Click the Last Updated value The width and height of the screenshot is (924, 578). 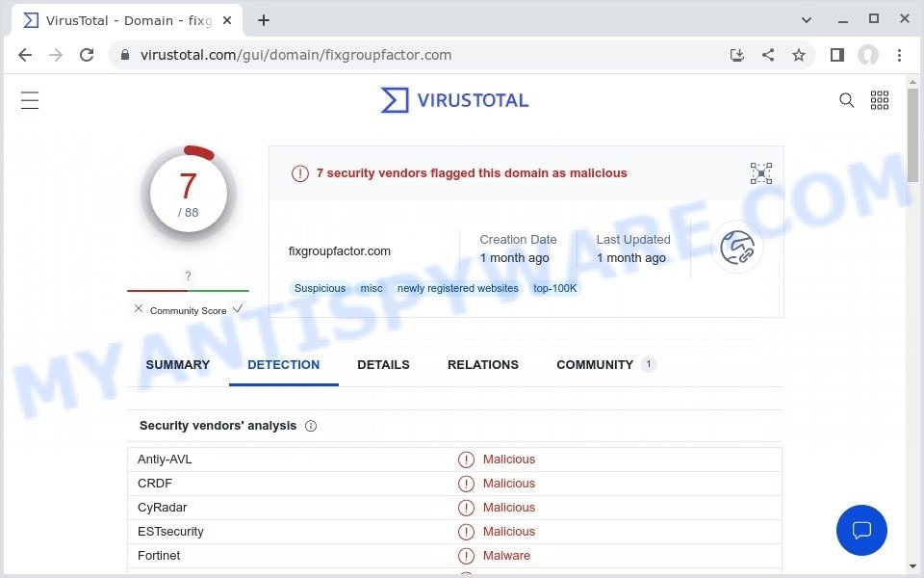(x=631, y=258)
